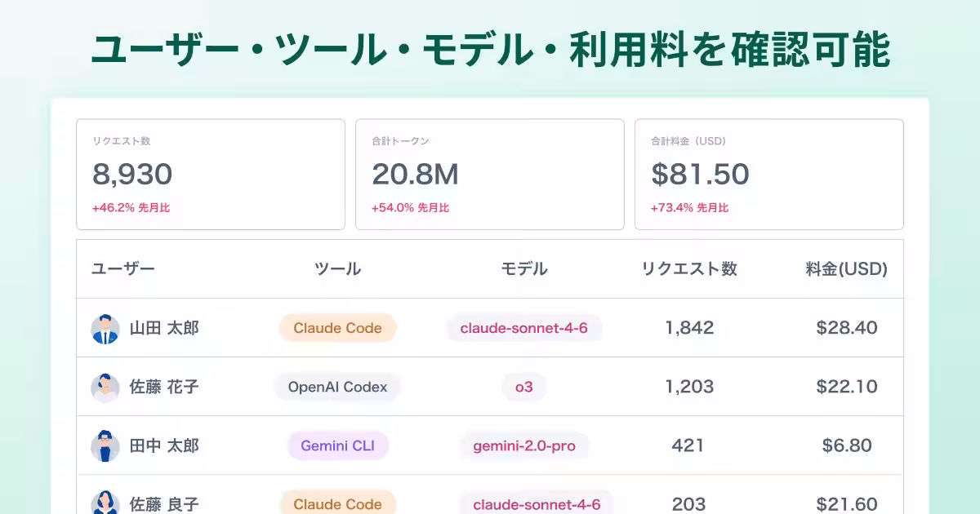Image resolution: width=980 pixels, height=514 pixels.
Task: Click the +46.2% 先月比 change indicator
Action: pos(131,208)
